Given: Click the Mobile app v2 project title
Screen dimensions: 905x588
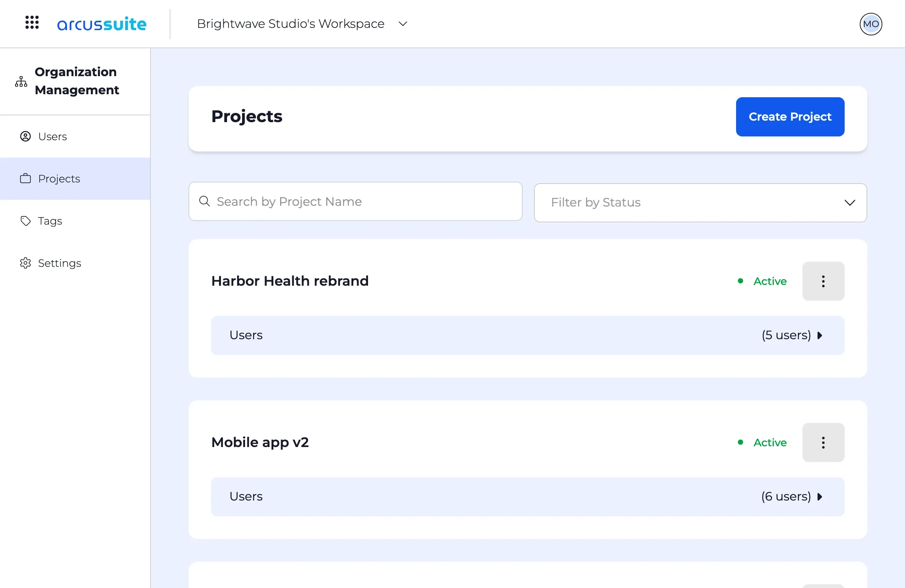Looking at the screenshot, I should (260, 443).
